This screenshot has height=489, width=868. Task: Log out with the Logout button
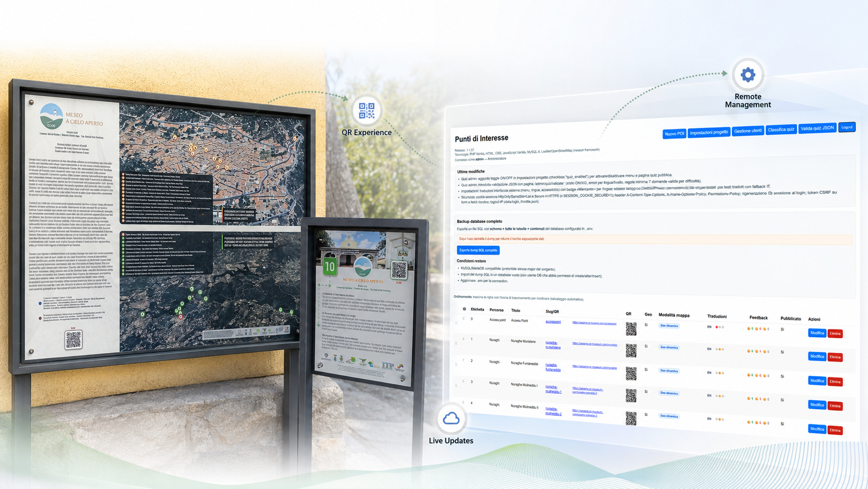(x=847, y=127)
